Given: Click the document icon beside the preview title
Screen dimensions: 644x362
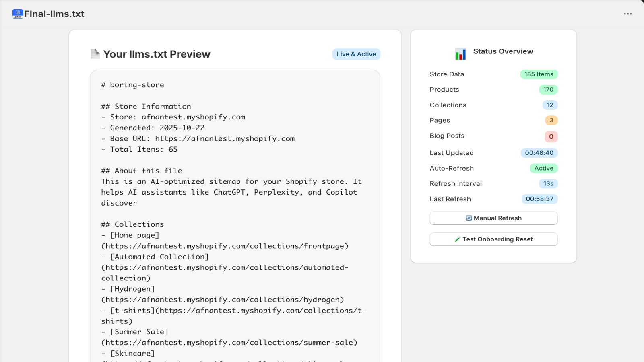Looking at the screenshot, I should tap(95, 53).
